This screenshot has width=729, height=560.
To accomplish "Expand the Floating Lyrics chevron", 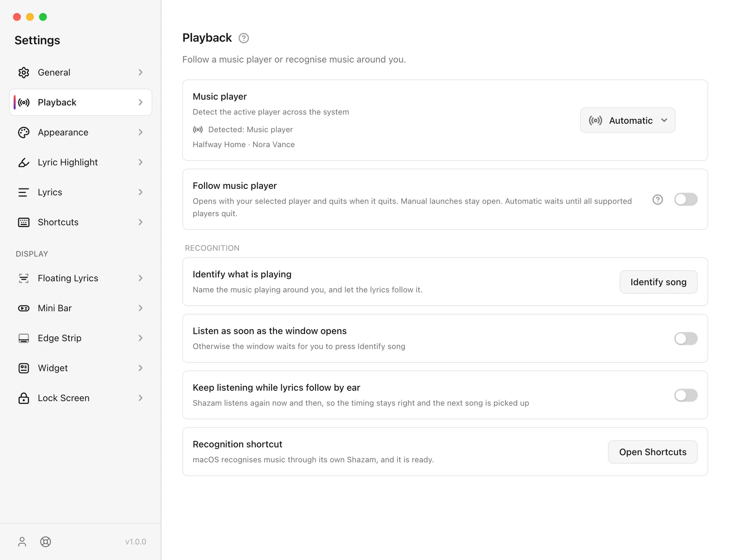I will [141, 278].
